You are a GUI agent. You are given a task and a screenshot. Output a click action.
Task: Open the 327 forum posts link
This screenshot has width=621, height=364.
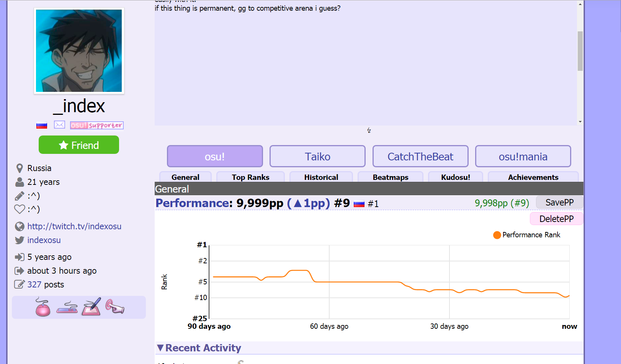coord(34,284)
